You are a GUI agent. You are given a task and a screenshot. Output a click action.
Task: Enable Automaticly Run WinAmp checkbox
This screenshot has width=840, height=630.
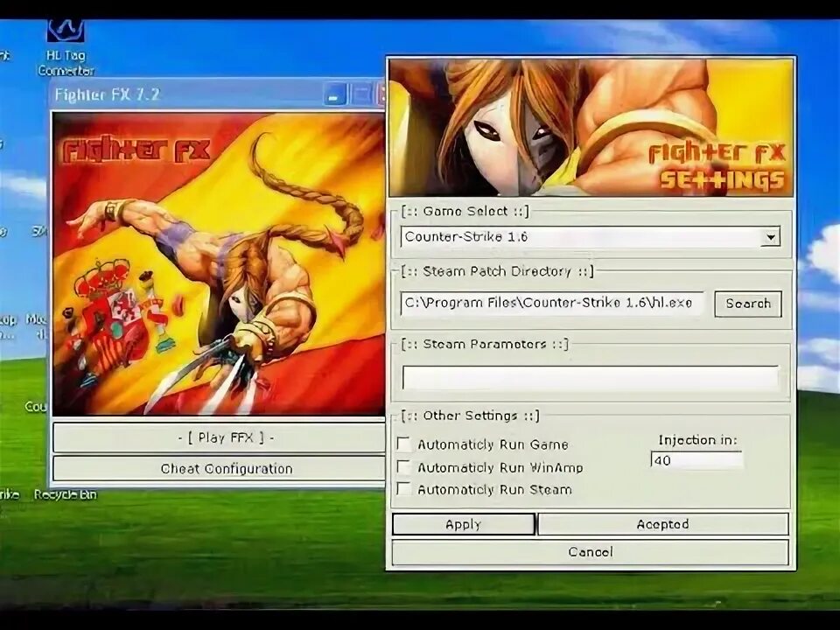click(x=403, y=466)
